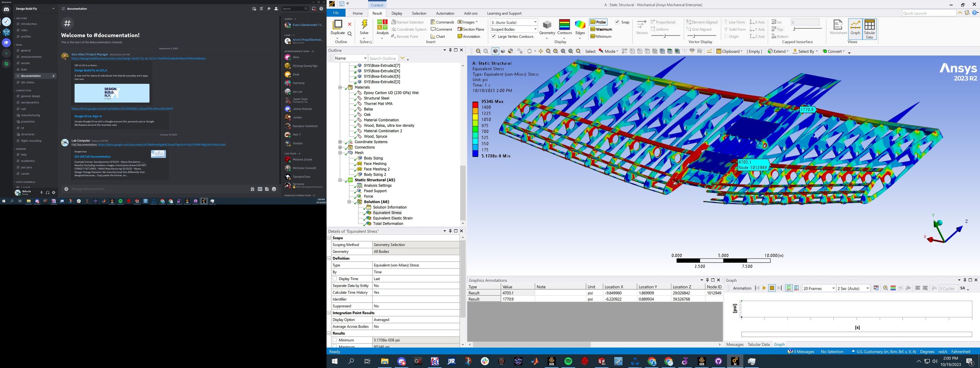This screenshot has height=368, width=980.
Task: Open the Scoped Bodies dropdown
Action: click(534, 29)
